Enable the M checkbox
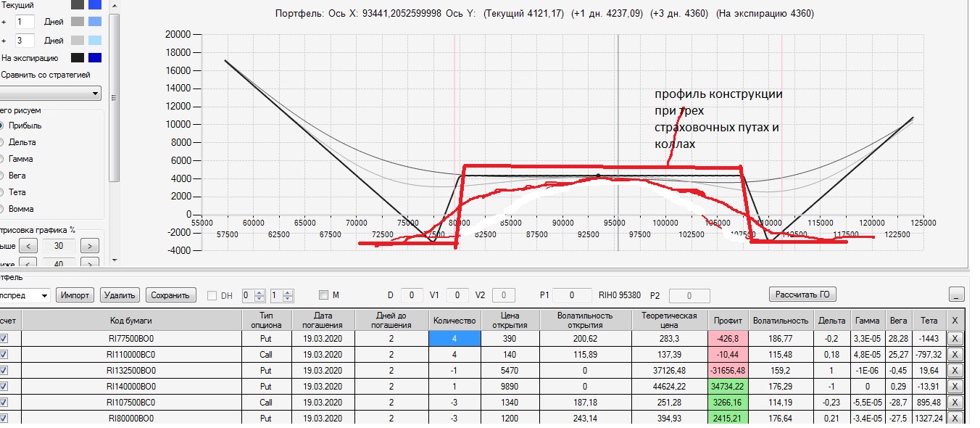 (324, 295)
